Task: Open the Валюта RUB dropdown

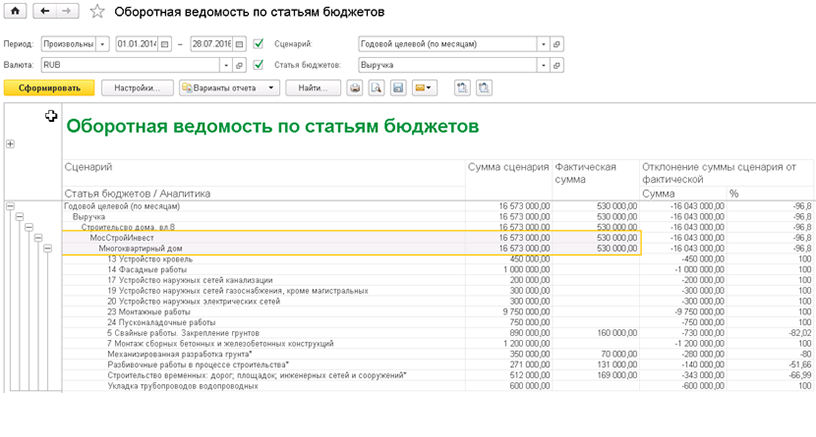Action: 227,64
